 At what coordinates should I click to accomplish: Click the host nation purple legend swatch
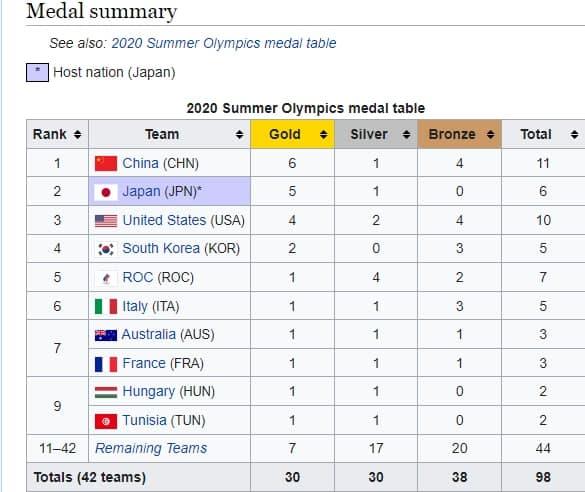[37, 72]
